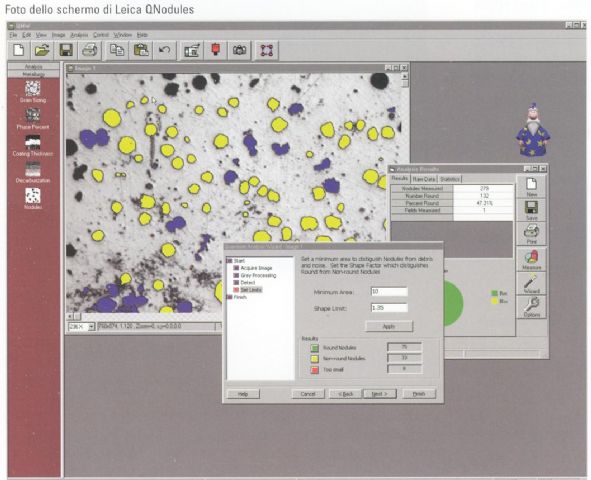Click Print in Analysis Results window

coord(531,234)
